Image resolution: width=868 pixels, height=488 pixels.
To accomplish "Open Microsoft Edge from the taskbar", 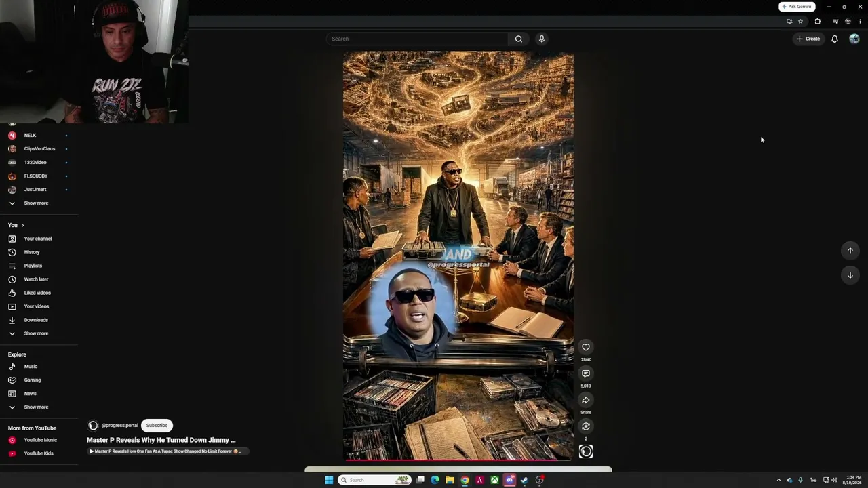I will coord(435,480).
